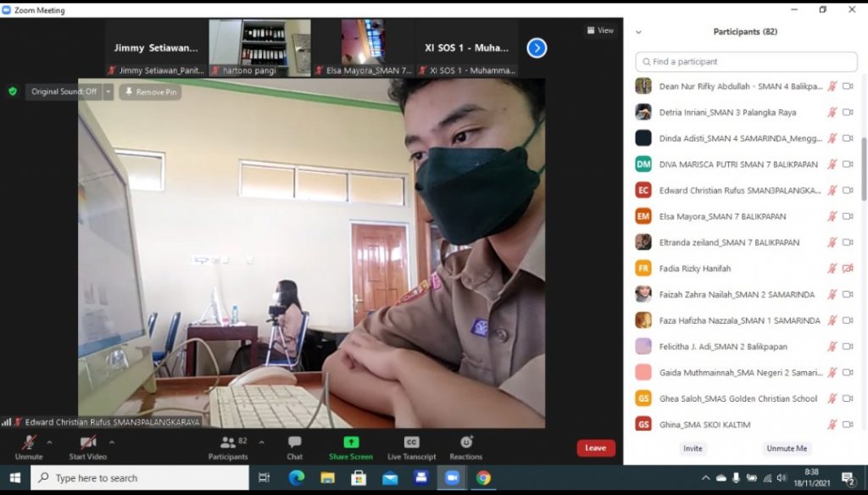Click the participants list scrollbar
Screen dimensions: 868x495
[x=864, y=169]
